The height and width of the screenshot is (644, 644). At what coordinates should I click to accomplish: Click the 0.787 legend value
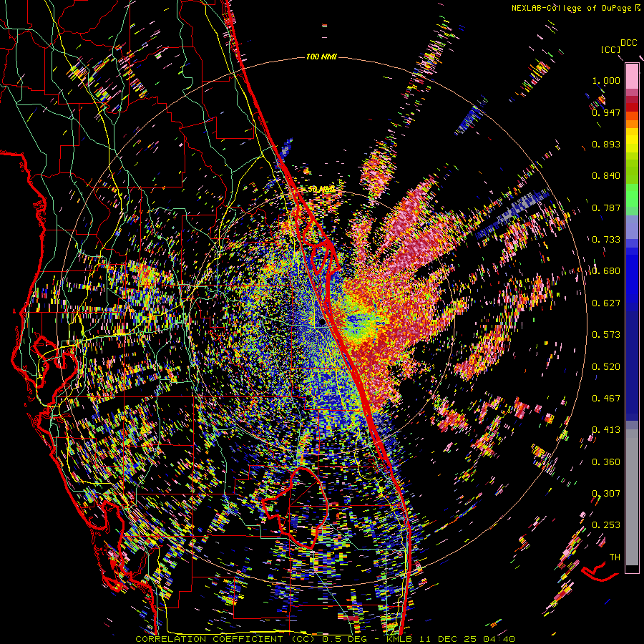pyautogui.click(x=606, y=208)
